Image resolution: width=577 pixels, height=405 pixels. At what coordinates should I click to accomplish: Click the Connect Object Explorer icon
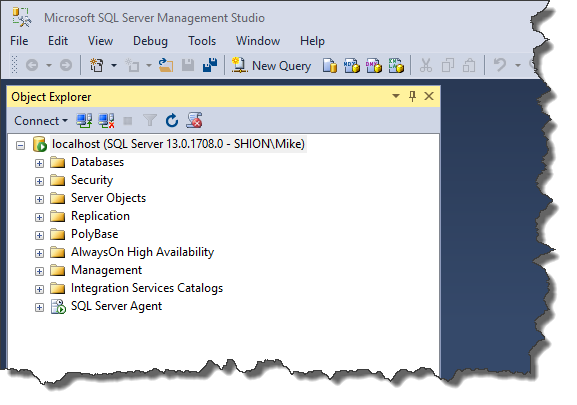(84, 121)
